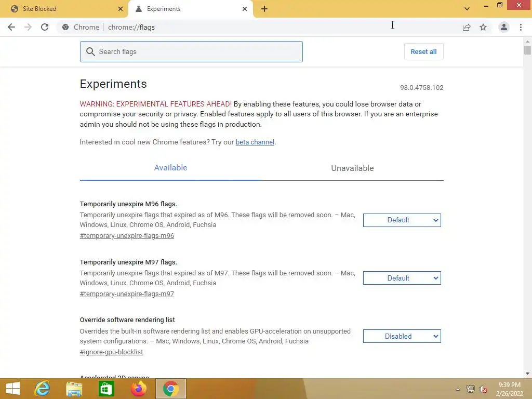Image resolution: width=532 pixels, height=399 pixels.
Task: Open the beta channel link
Action: [x=255, y=142]
